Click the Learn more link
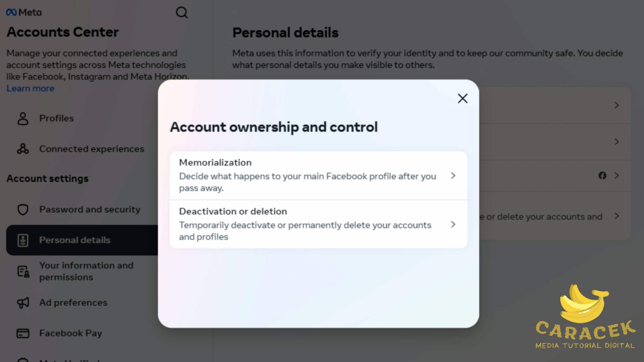The width and height of the screenshot is (644, 362). 30,88
